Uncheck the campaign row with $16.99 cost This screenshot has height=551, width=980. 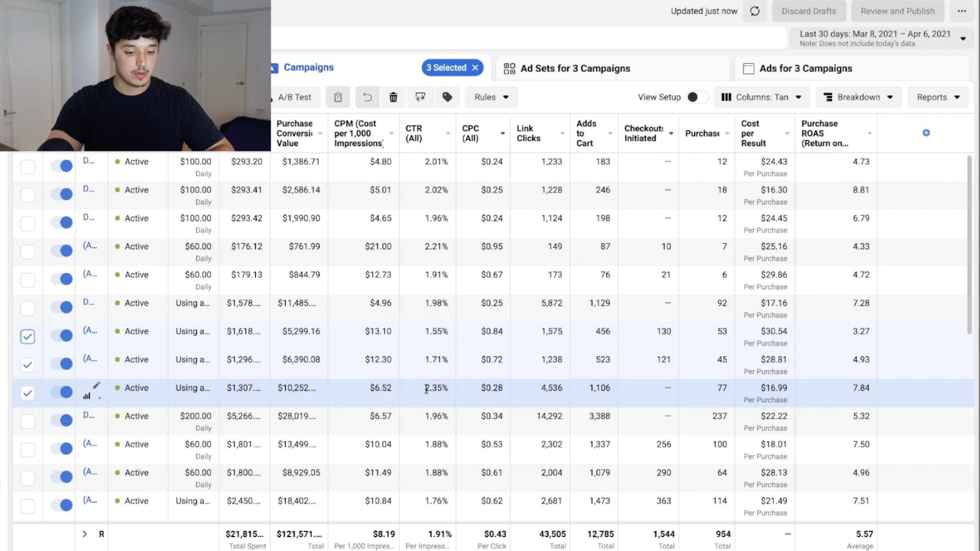tap(27, 393)
